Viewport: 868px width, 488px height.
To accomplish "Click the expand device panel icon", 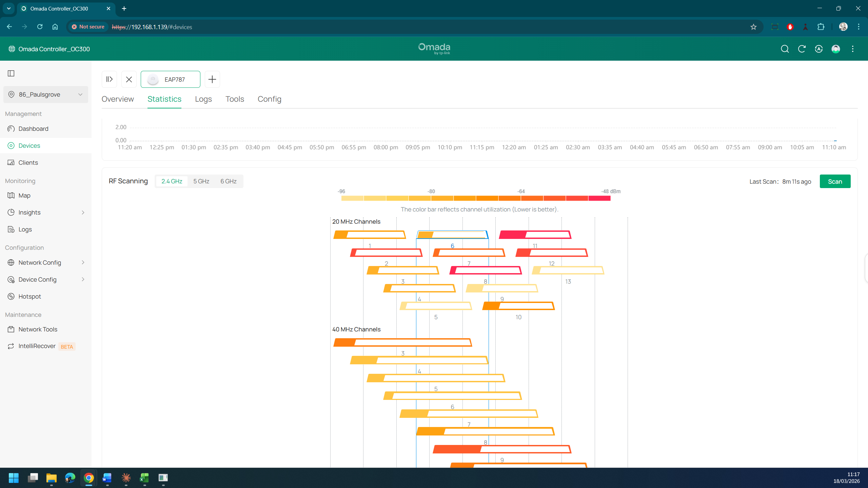I will coord(109,79).
